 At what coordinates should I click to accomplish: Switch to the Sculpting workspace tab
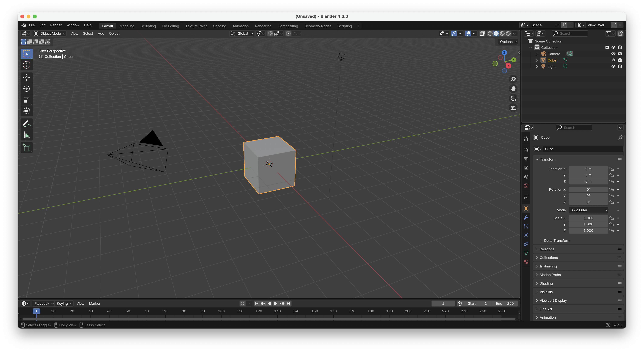[148, 26]
